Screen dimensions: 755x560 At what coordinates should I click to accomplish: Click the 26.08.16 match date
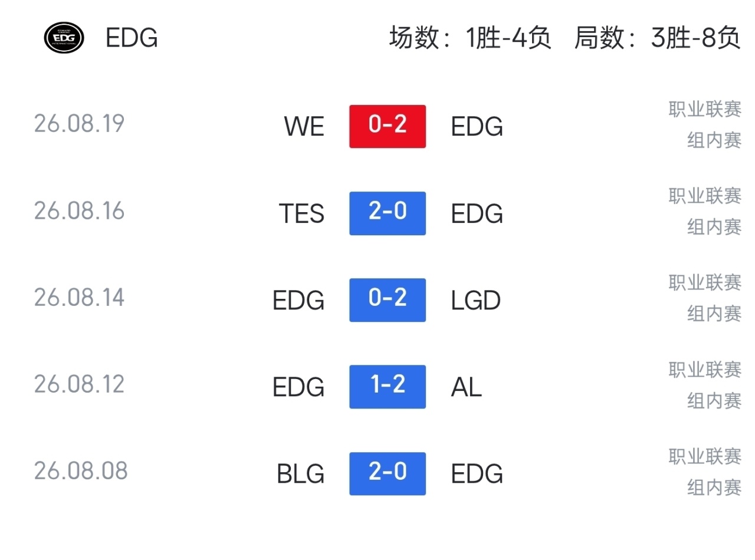[x=80, y=211]
